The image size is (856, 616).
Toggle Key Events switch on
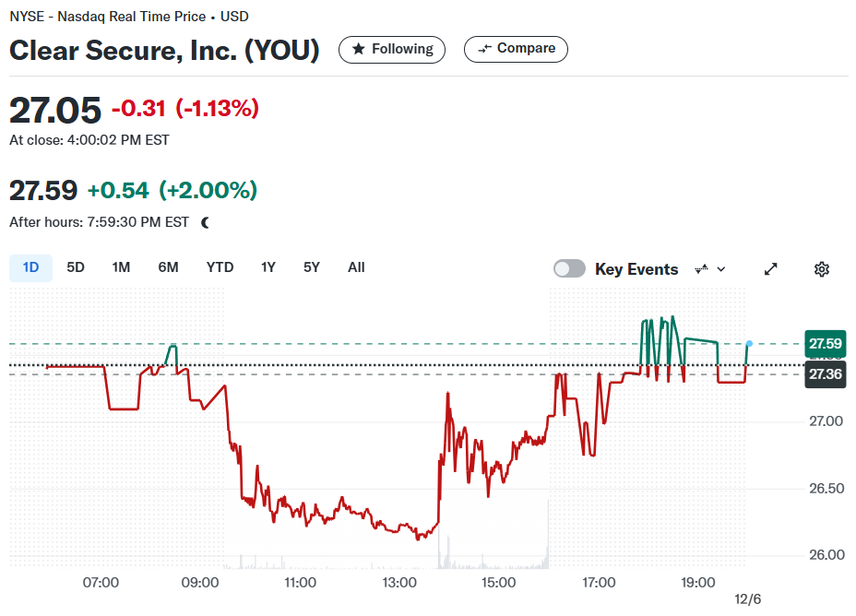click(569, 269)
